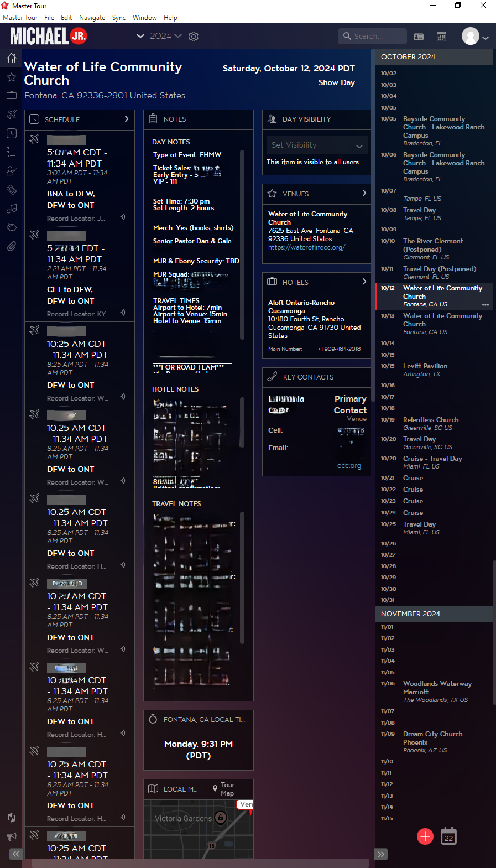The width and height of the screenshot is (496, 868).
Task: Open the Master Tour menu
Action: click(20, 18)
